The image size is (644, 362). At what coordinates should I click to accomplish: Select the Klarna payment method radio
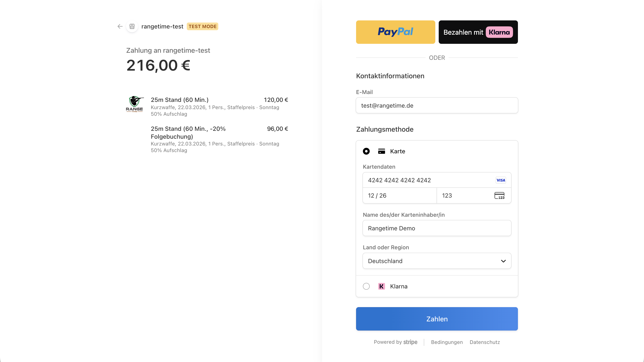point(366,286)
